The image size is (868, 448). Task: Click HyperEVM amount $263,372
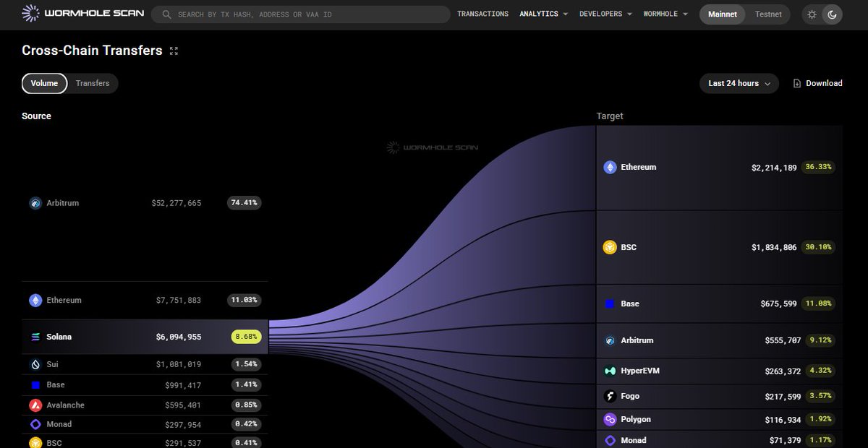click(x=780, y=371)
